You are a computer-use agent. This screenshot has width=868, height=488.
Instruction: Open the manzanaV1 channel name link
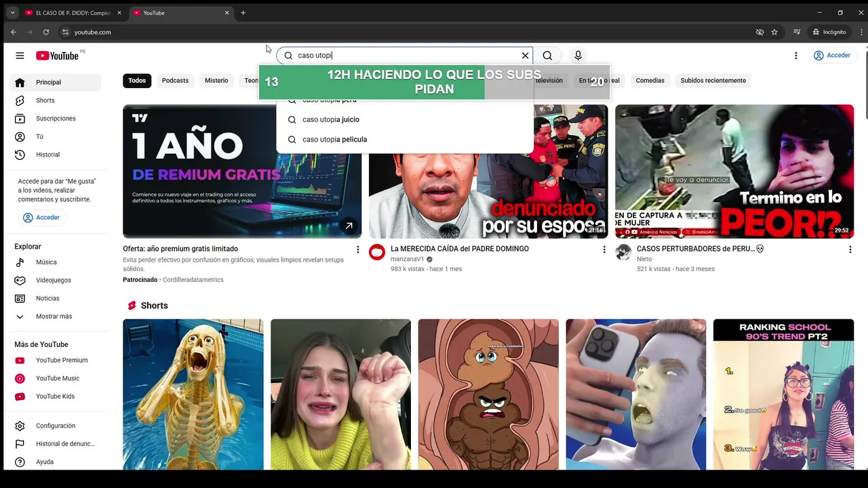(x=408, y=259)
